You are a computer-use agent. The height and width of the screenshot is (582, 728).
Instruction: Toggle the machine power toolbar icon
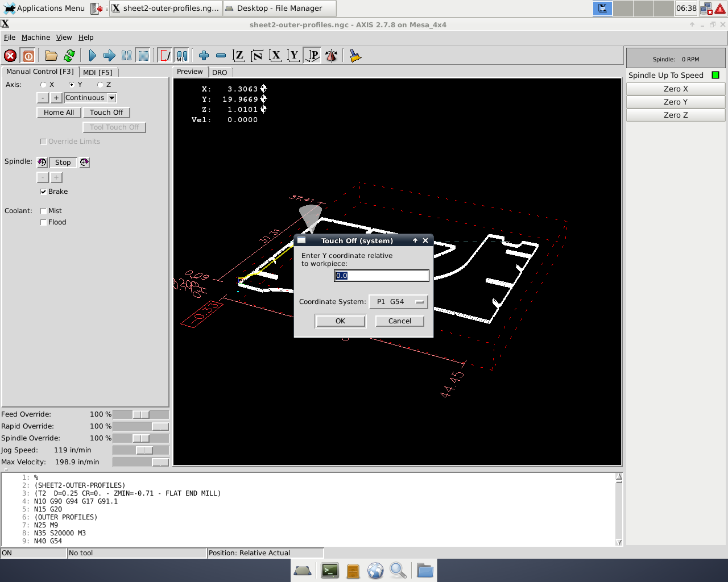click(x=28, y=56)
